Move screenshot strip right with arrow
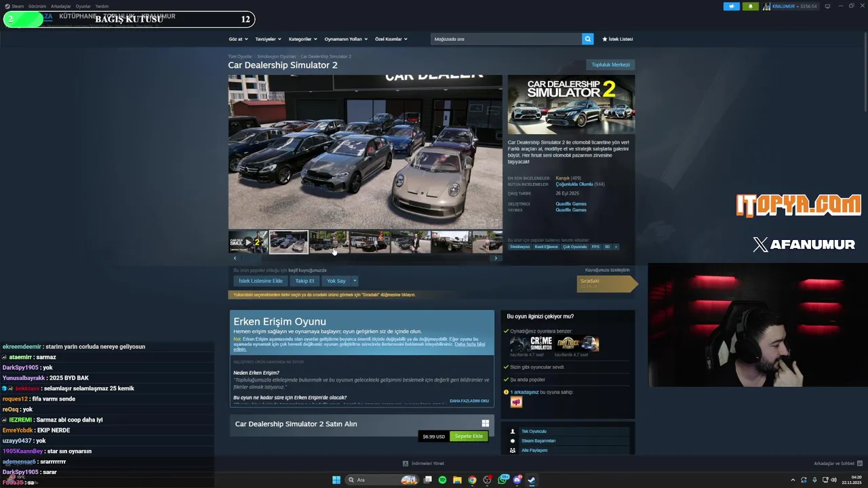This screenshot has width=868, height=488. [496, 258]
